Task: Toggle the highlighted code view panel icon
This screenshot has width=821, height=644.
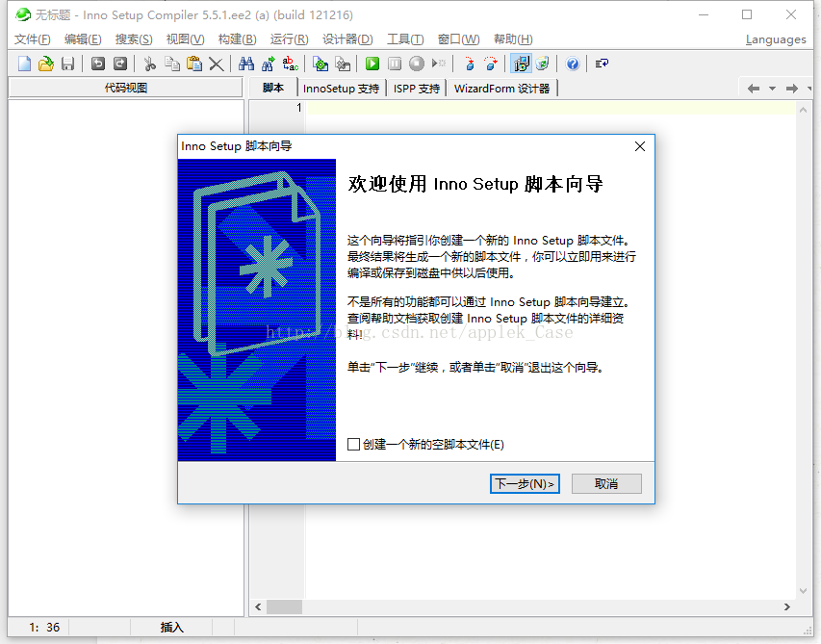Action: (522, 64)
